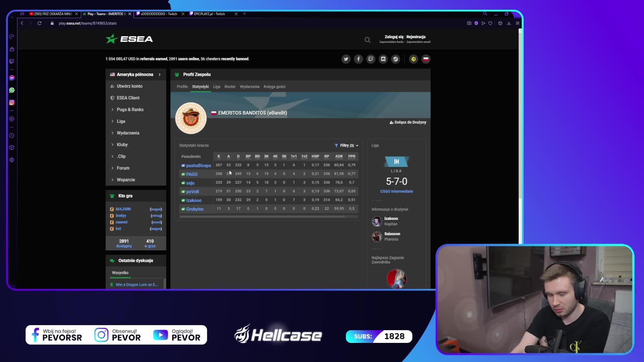Open the ESEA Facebook icon
This screenshot has width=644, height=362.
358,59
